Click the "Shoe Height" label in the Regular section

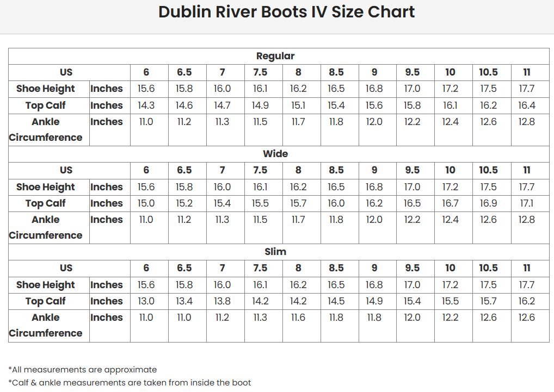(x=46, y=89)
